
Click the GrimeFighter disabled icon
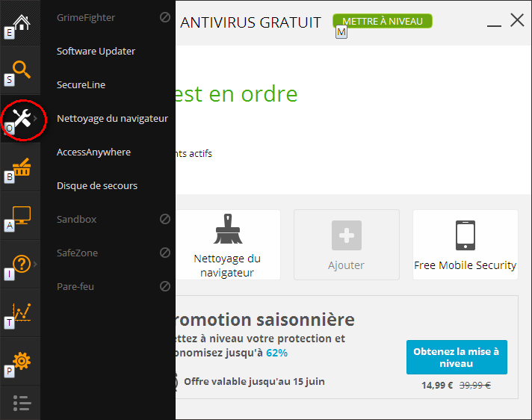click(x=165, y=17)
